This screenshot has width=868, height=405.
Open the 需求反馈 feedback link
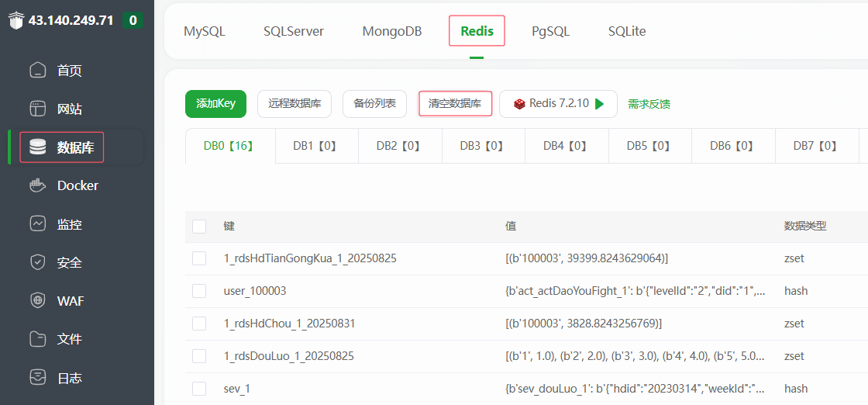pos(649,104)
